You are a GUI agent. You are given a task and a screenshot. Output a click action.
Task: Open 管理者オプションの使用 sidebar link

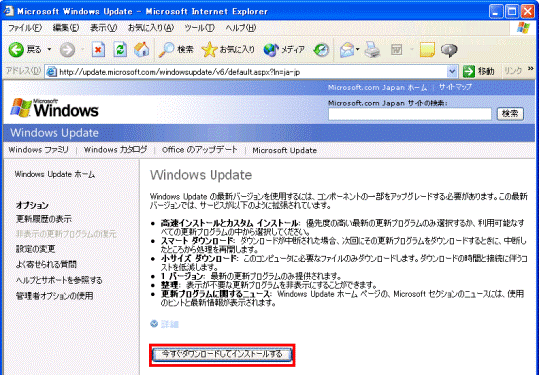(54, 296)
